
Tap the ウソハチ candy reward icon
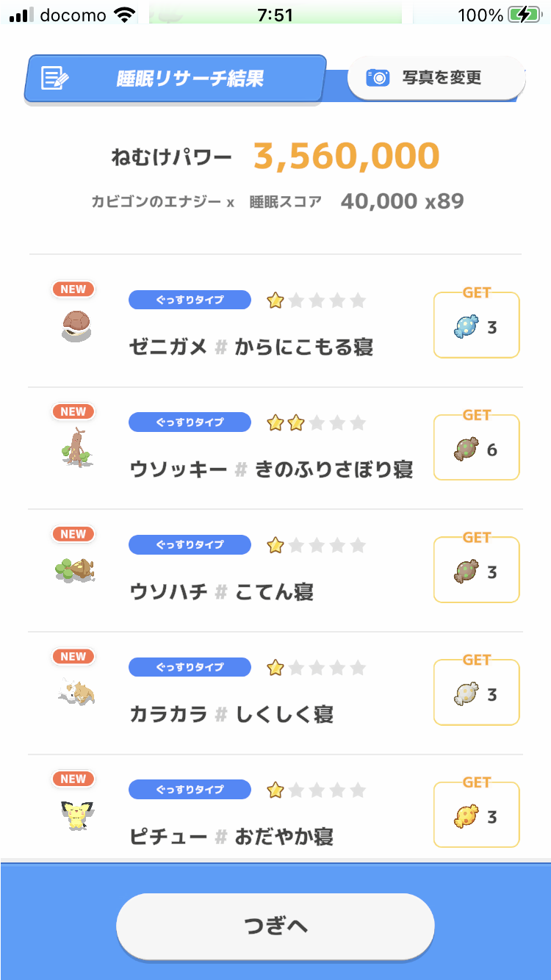coord(466,572)
